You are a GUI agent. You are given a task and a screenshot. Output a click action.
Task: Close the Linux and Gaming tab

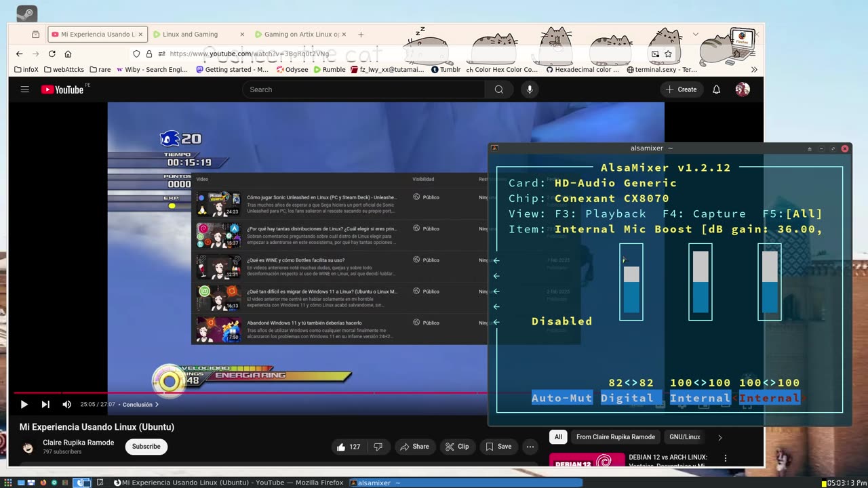(242, 34)
